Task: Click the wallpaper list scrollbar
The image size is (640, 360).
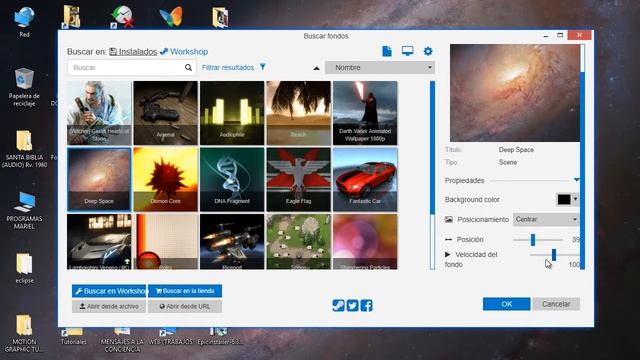Action: click(432, 147)
